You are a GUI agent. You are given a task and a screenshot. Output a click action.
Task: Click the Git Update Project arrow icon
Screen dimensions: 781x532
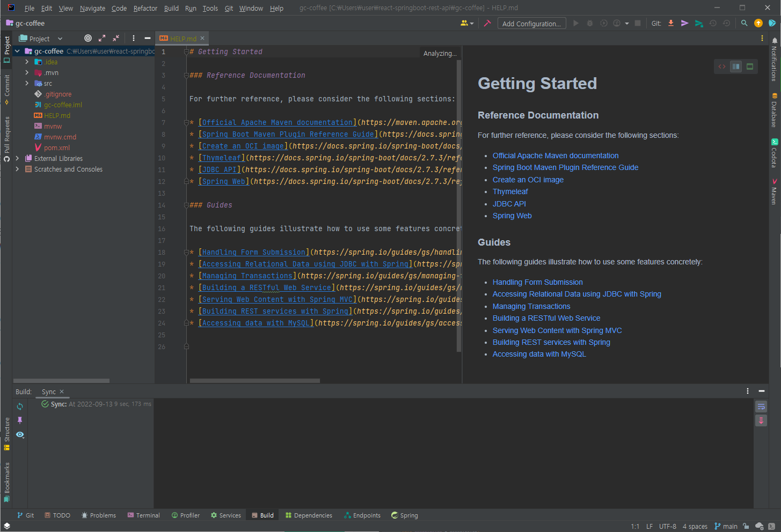pyautogui.click(x=671, y=23)
